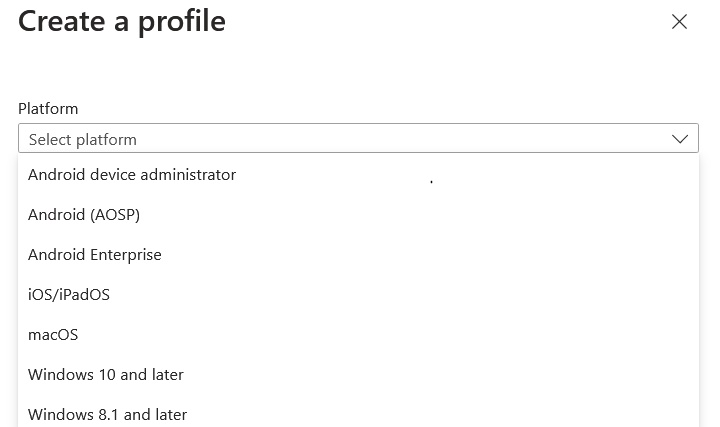Choose Android (AOSP) from the list
Screen dimensions: 720x427
pyautogui.click(x=84, y=215)
